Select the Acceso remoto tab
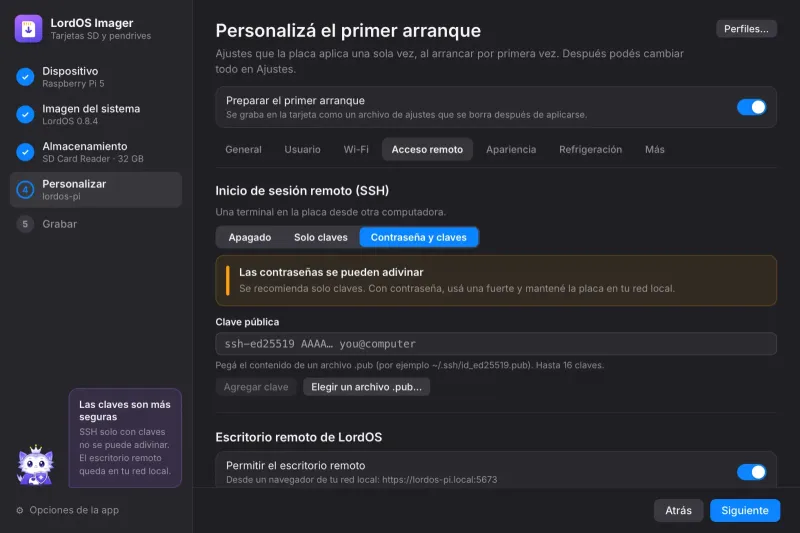The width and height of the screenshot is (800, 533). (x=427, y=149)
